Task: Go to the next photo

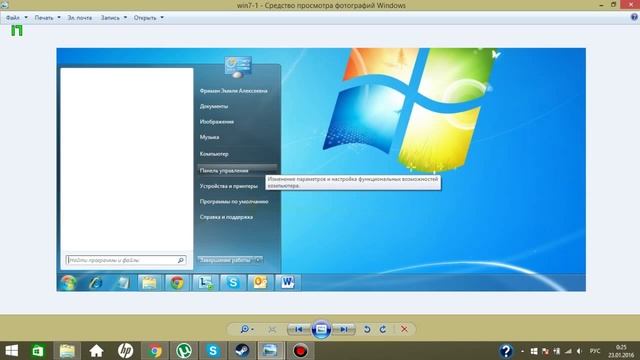Action: tap(344, 329)
